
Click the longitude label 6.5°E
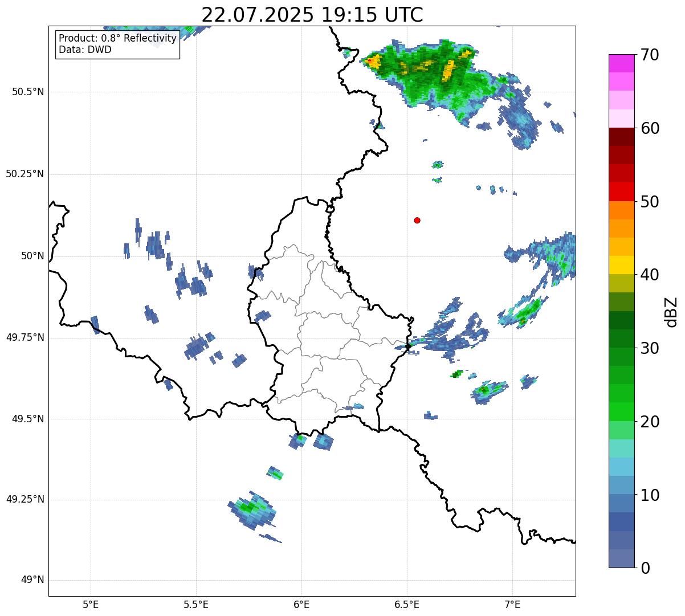(407, 604)
